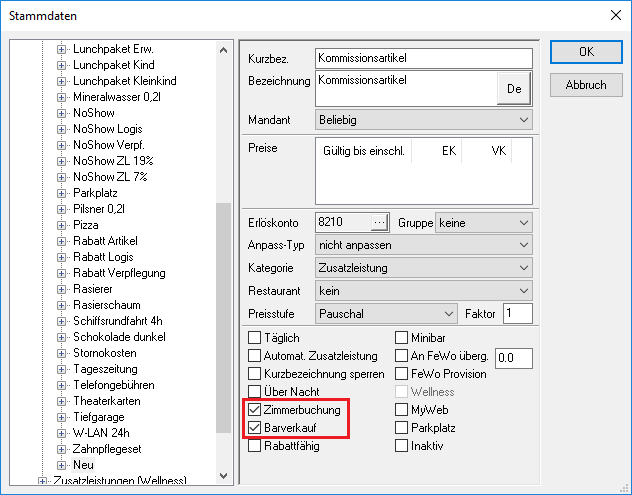Click the tree scrollbar down arrow

click(x=224, y=476)
